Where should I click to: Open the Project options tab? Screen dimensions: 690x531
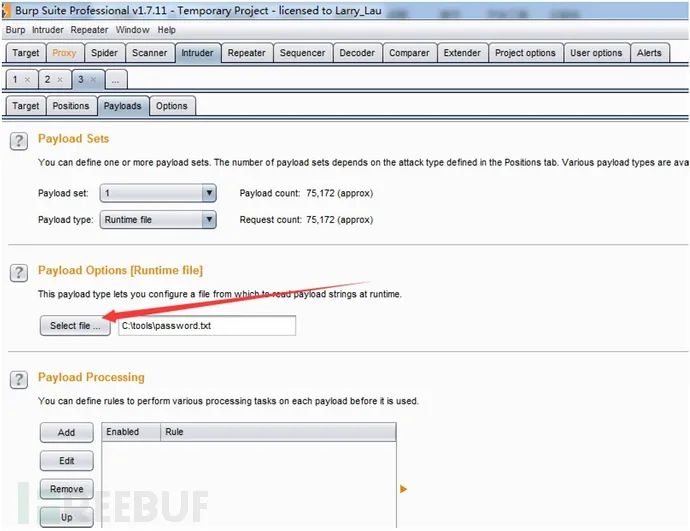pyautogui.click(x=525, y=53)
